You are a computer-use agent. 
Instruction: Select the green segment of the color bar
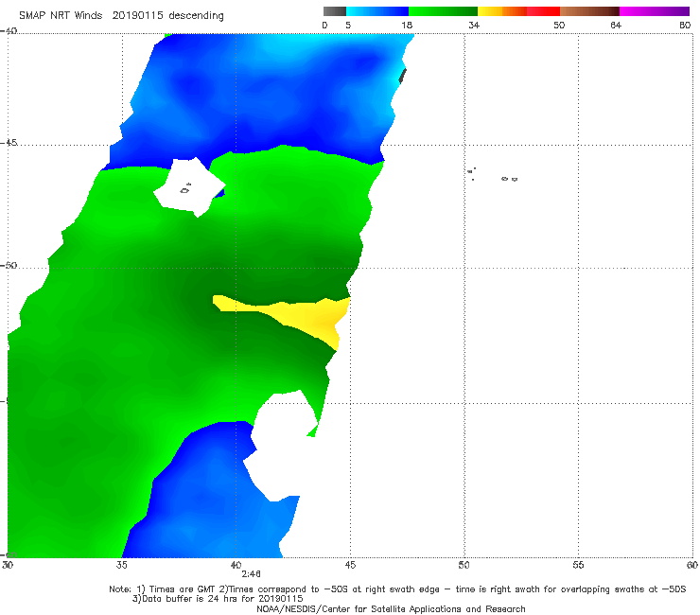click(443, 11)
